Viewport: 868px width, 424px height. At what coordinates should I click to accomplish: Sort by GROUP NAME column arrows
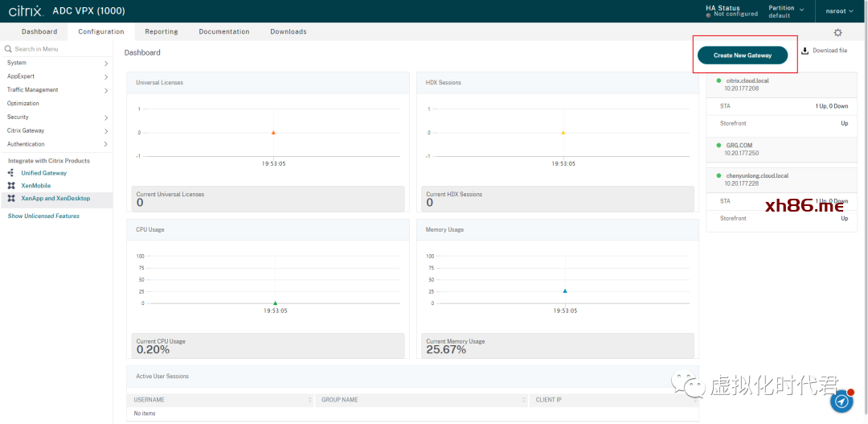[x=524, y=400]
